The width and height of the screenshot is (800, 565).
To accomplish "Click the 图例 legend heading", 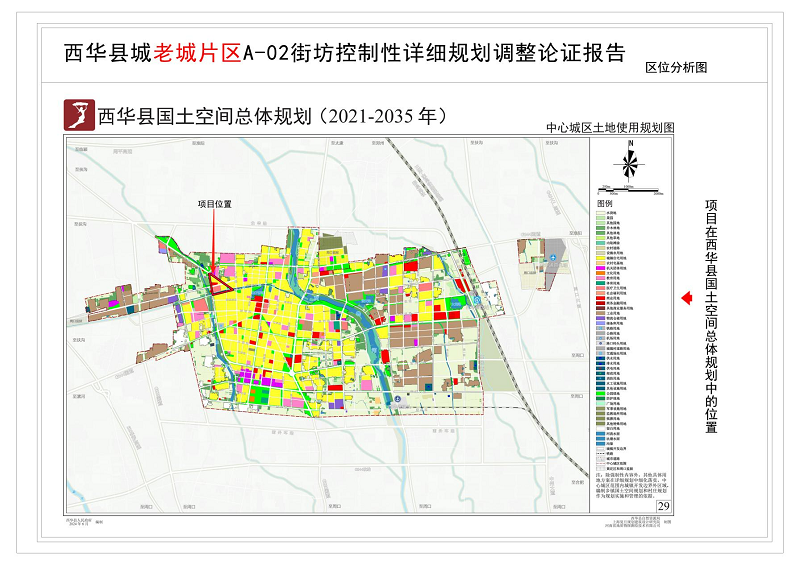I will click(605, 201).
